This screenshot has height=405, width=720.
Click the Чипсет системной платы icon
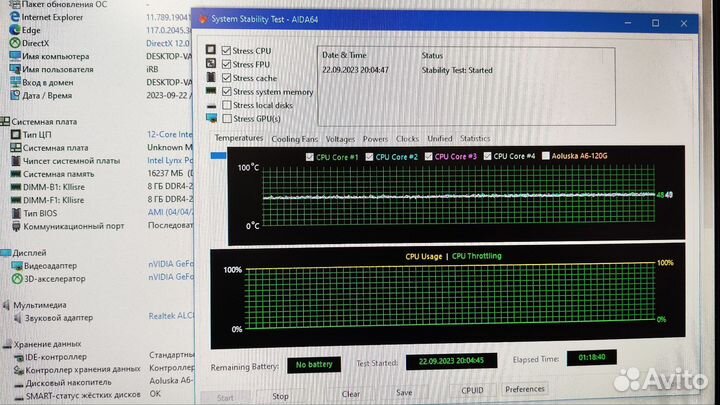pos(16,161)
